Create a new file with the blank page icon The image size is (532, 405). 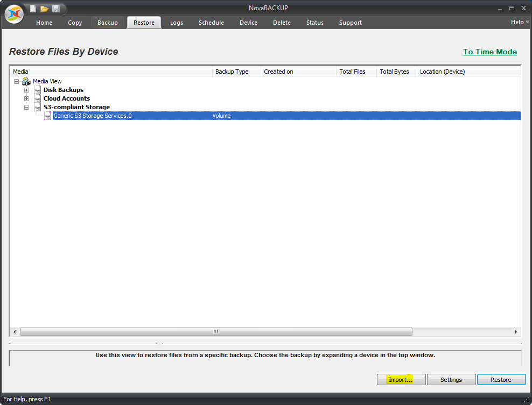33,9
